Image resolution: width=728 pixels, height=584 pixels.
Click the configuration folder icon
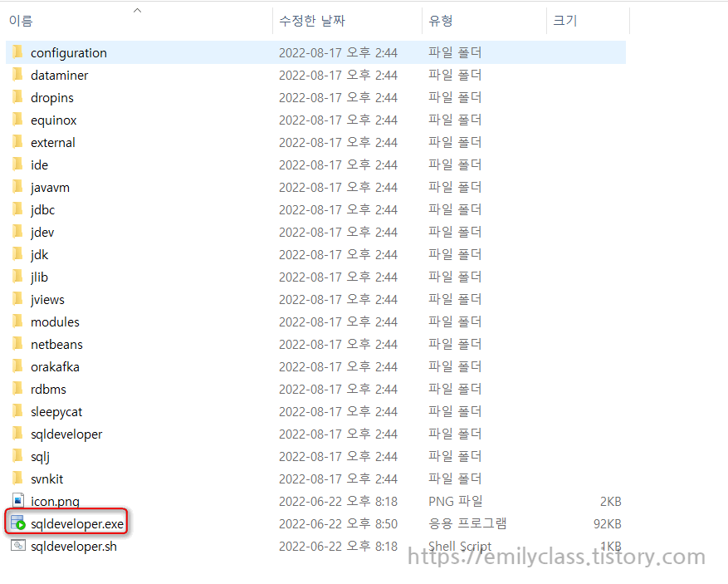point(17,52)
